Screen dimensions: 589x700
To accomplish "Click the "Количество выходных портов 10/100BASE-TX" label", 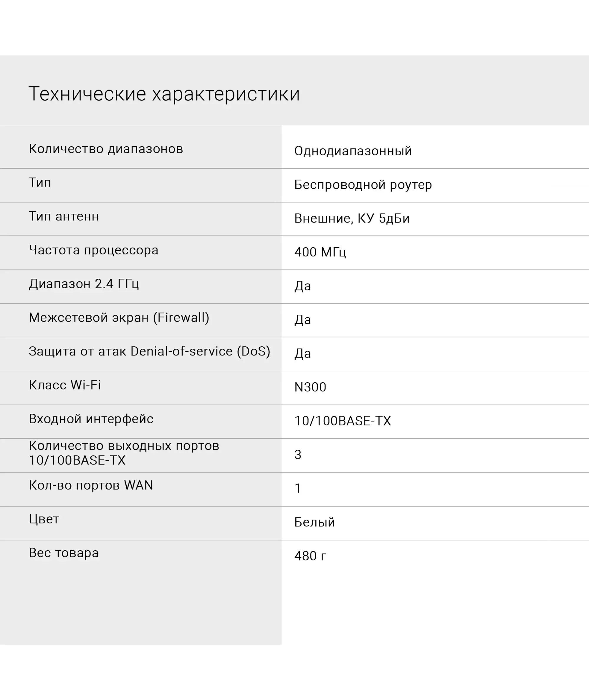I will [x=124, y=453].
